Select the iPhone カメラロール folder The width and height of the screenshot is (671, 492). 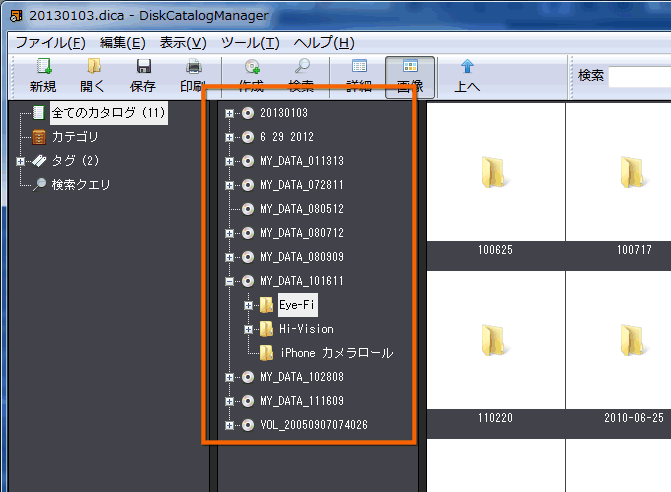337,353
